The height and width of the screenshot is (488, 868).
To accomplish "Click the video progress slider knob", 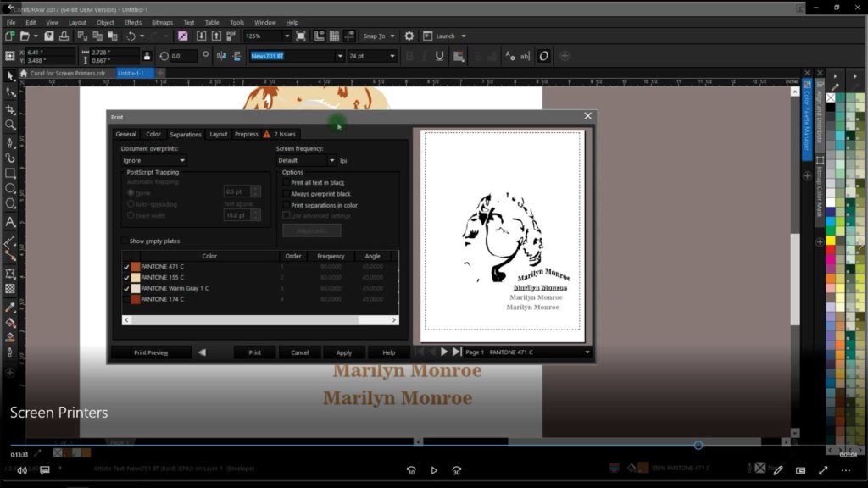I will (x=698, y=445).
